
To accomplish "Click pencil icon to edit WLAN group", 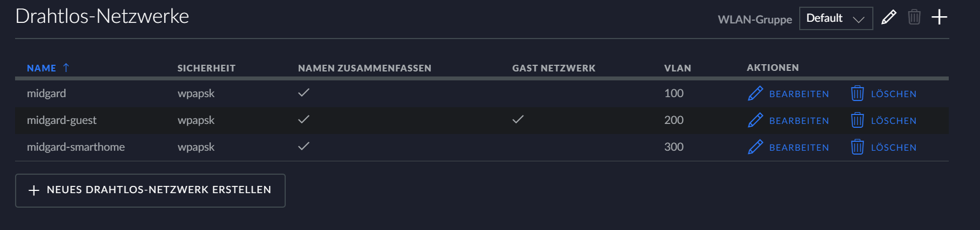I will pos(888,17).
